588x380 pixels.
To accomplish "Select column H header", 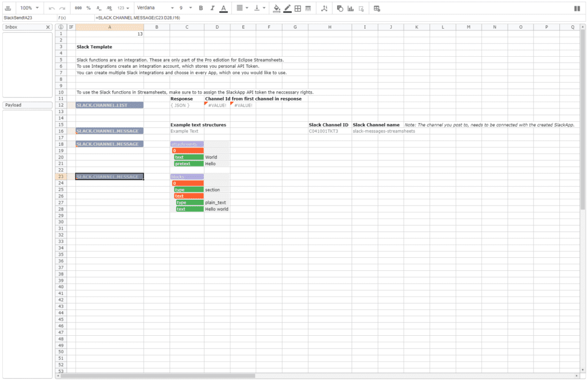I will [x=330, y=27].
